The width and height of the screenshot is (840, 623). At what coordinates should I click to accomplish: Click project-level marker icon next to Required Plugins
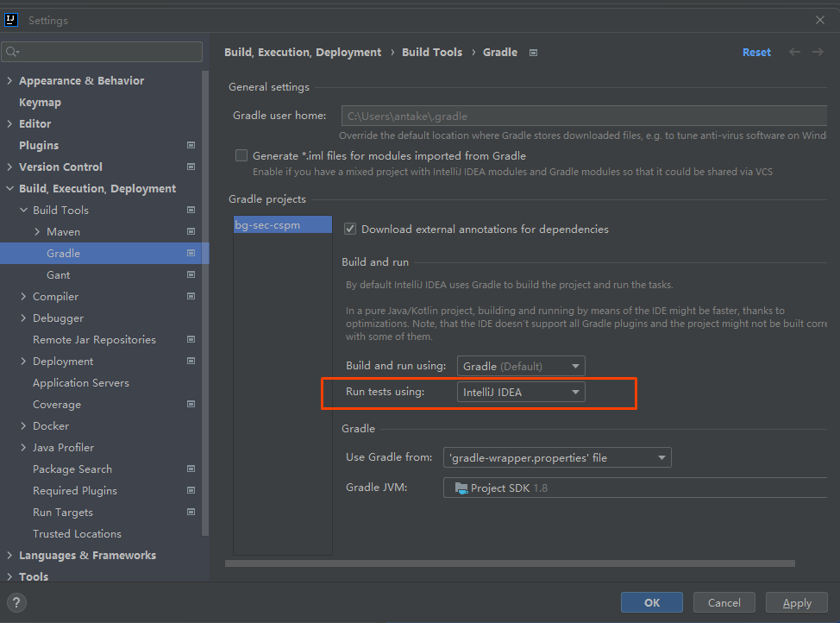click(191, 491)
